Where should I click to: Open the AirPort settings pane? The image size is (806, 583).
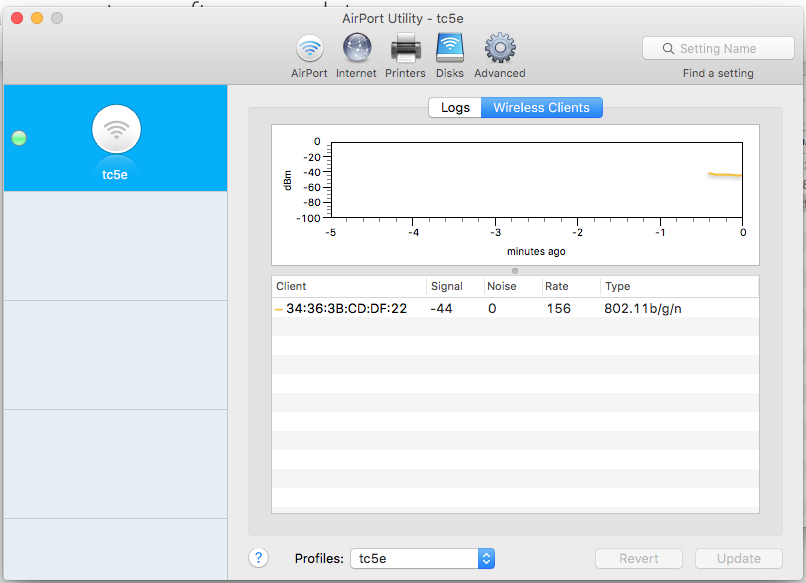pos(309,56)
